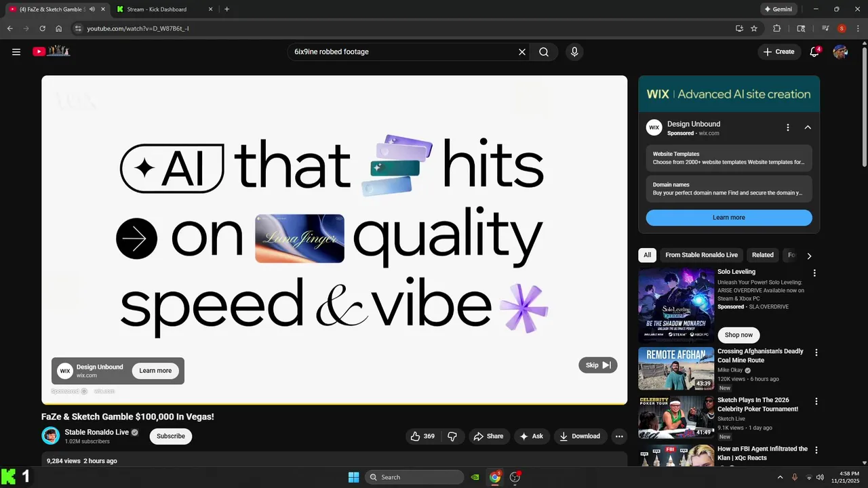
Task: Bookmark this page with the star
Action: 754,28
